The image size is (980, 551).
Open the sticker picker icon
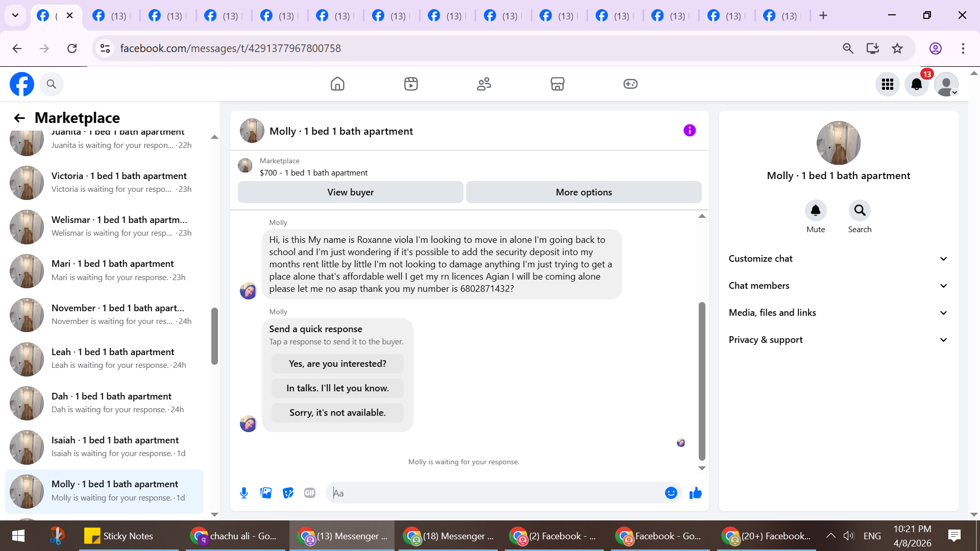pyautogui.click(x=288, y=493)
